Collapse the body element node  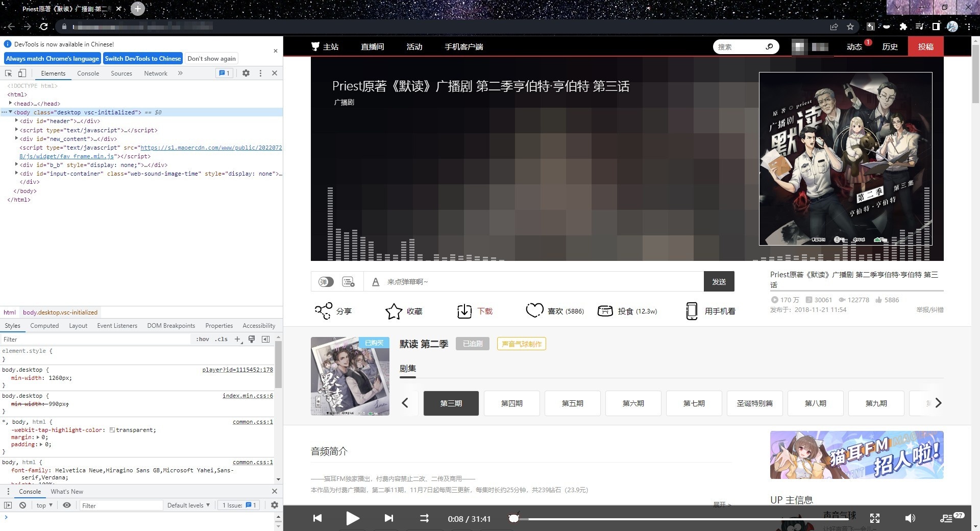[x=10, y=112]
